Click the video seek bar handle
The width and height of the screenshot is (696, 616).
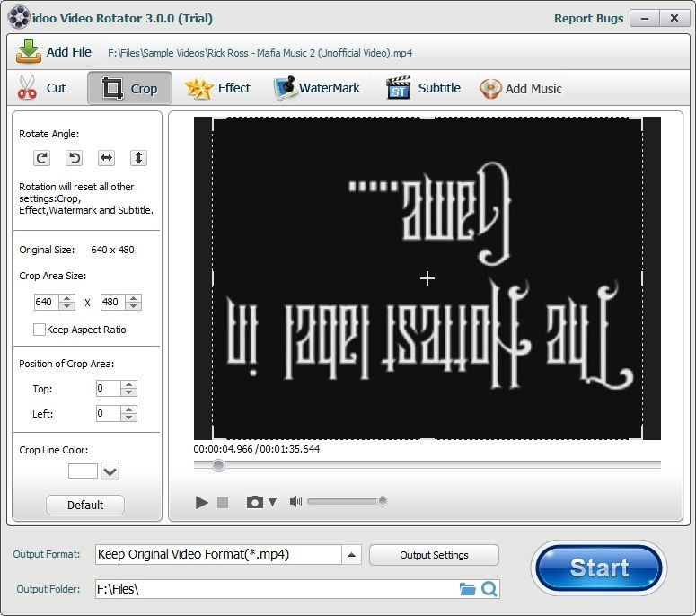click(218, 465)
